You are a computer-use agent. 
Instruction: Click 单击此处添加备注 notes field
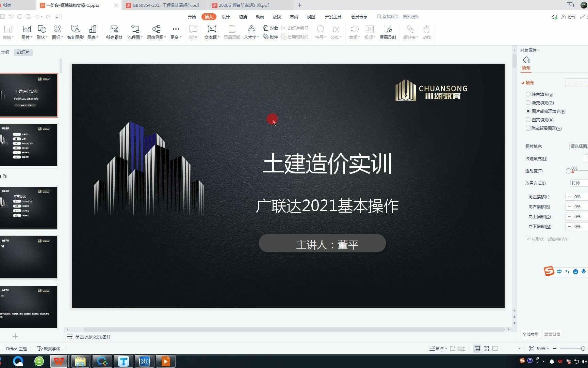93,337
